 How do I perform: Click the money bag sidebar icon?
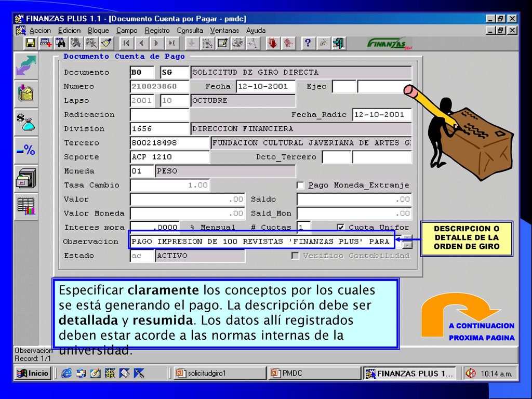point(26,122)
